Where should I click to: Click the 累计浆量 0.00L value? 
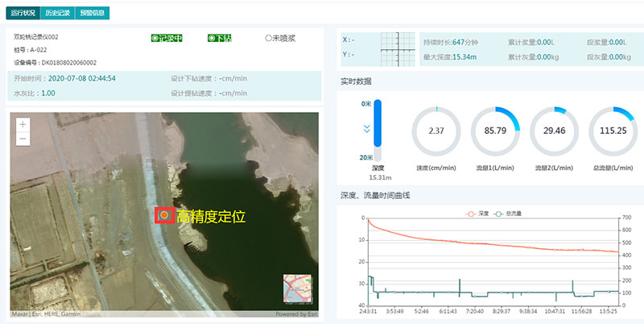(546, 43)
